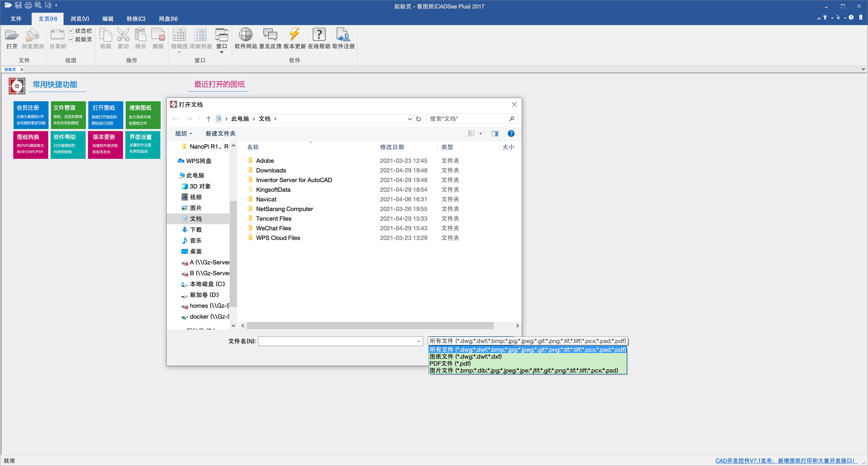The image size is (868, 466).
Task: Click the refresh icon beside address bar
Action: click(x=419, y=119)
